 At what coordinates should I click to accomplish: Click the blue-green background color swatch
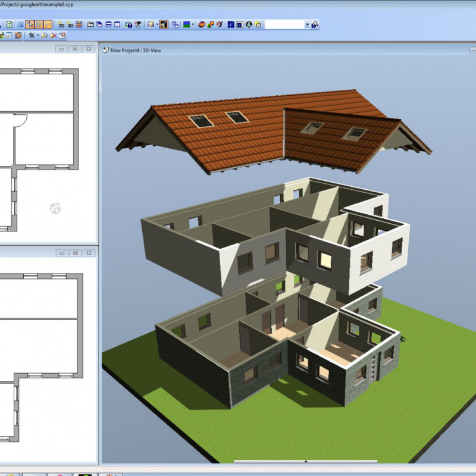coord(186,25)
